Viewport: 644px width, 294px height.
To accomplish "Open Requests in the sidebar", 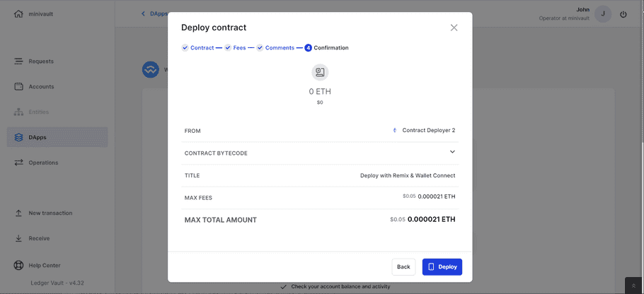I will 40,61.
